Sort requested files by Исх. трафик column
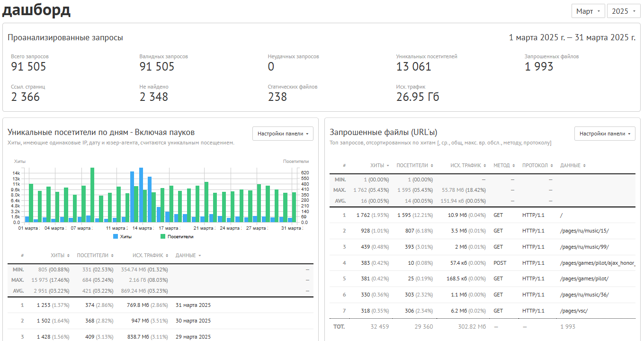This screenshot has height=341, width=644. point(467,165)
